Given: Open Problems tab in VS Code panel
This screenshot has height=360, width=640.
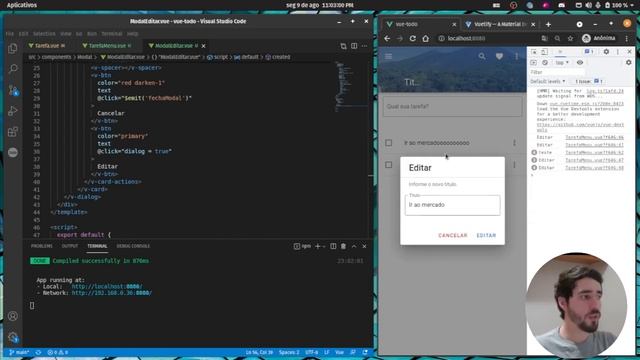Looking at the screenshot, I should [42, 246].
